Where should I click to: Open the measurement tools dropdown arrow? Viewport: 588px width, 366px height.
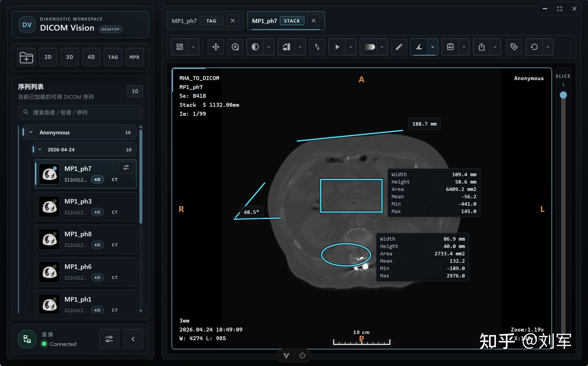click(432, 47)
